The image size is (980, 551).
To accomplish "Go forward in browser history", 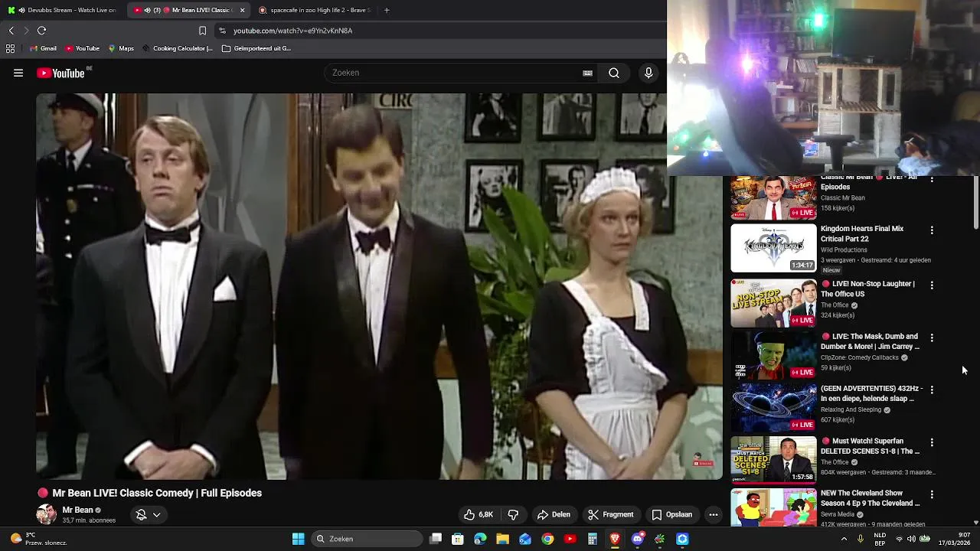I will (26, 31).
